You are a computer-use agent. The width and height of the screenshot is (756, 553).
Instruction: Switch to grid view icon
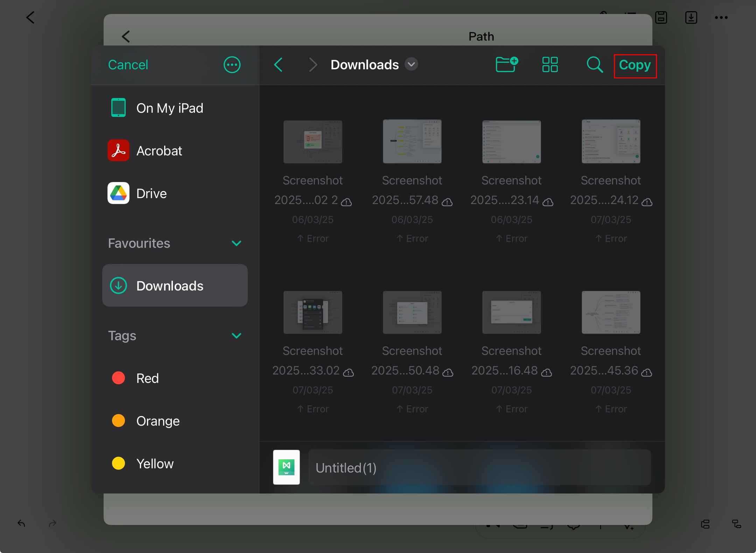[550, 65]
